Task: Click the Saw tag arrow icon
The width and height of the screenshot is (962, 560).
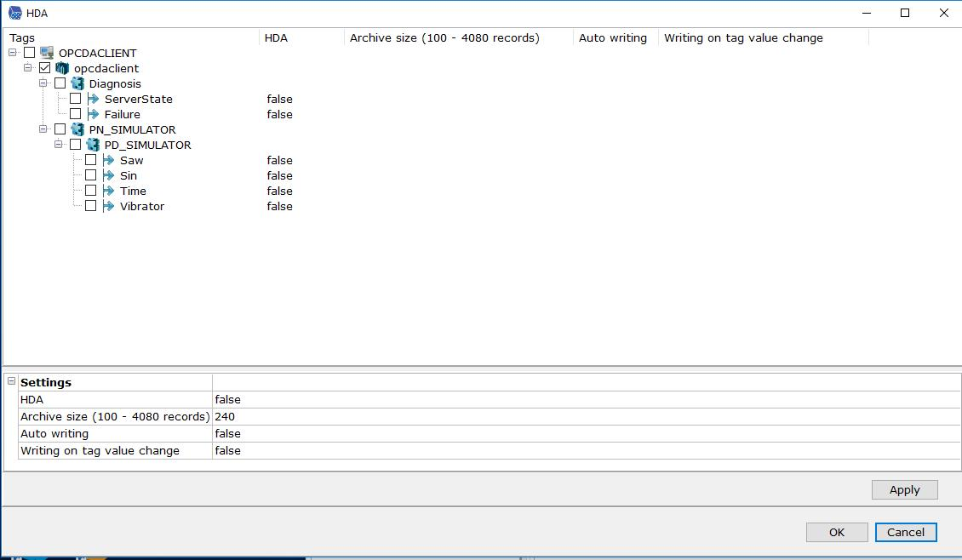Action: [x=108, y=160]
